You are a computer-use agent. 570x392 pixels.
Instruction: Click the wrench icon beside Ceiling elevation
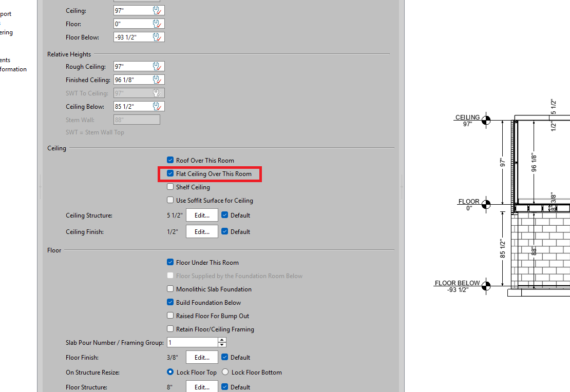pos(158,11)
